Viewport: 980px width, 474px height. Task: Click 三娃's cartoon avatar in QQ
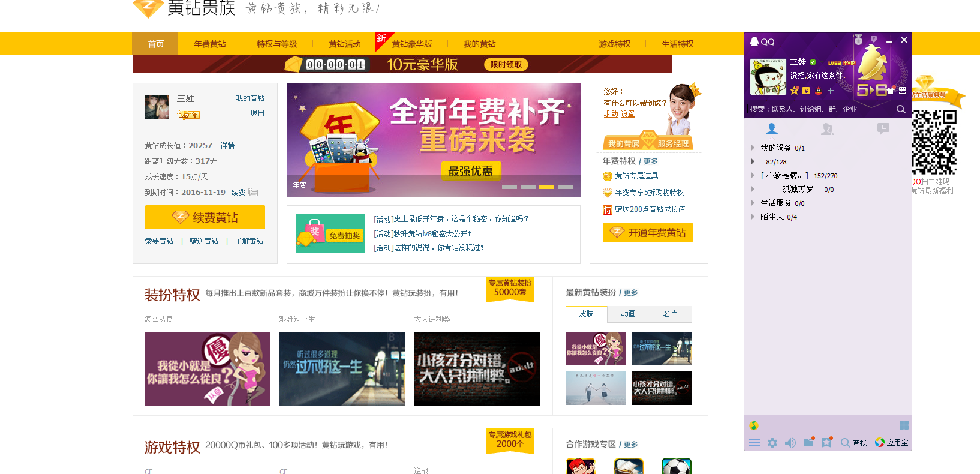[768, 76]
